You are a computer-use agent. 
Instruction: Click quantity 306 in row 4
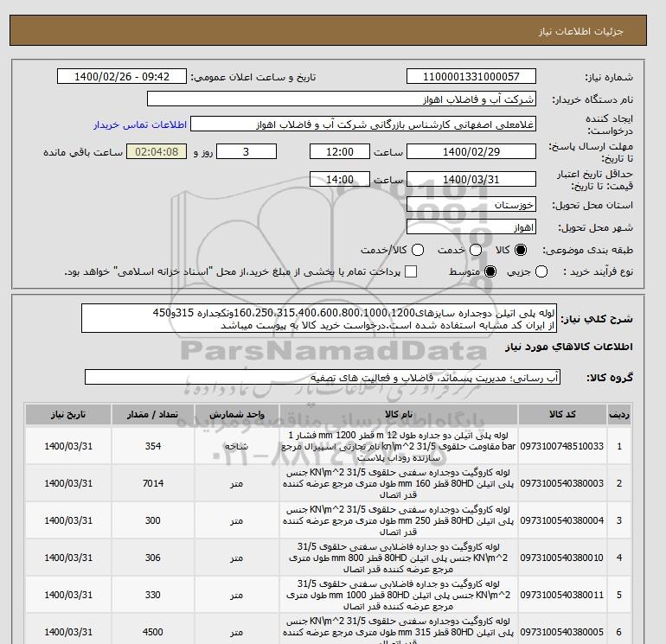point(153,558)
